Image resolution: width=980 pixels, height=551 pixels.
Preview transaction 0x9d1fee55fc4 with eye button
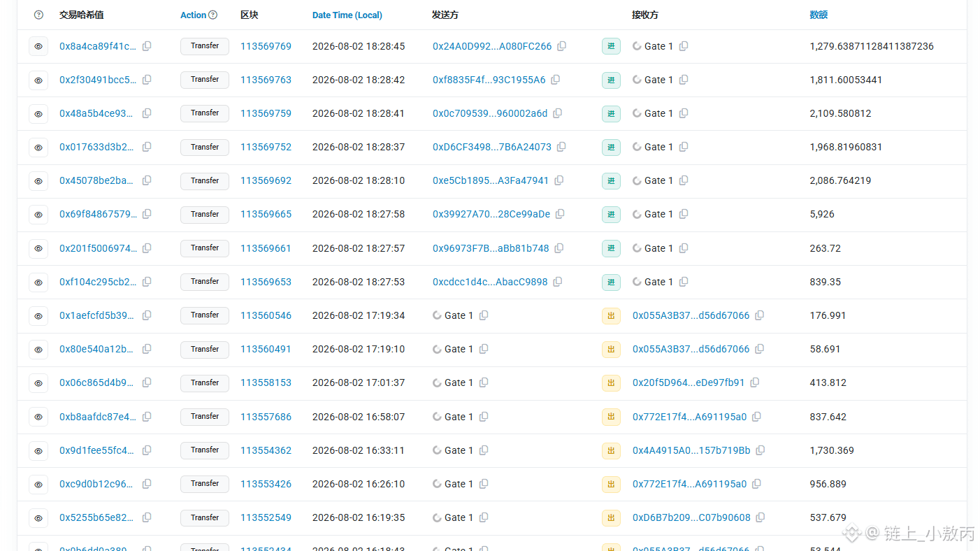(38, 450)
